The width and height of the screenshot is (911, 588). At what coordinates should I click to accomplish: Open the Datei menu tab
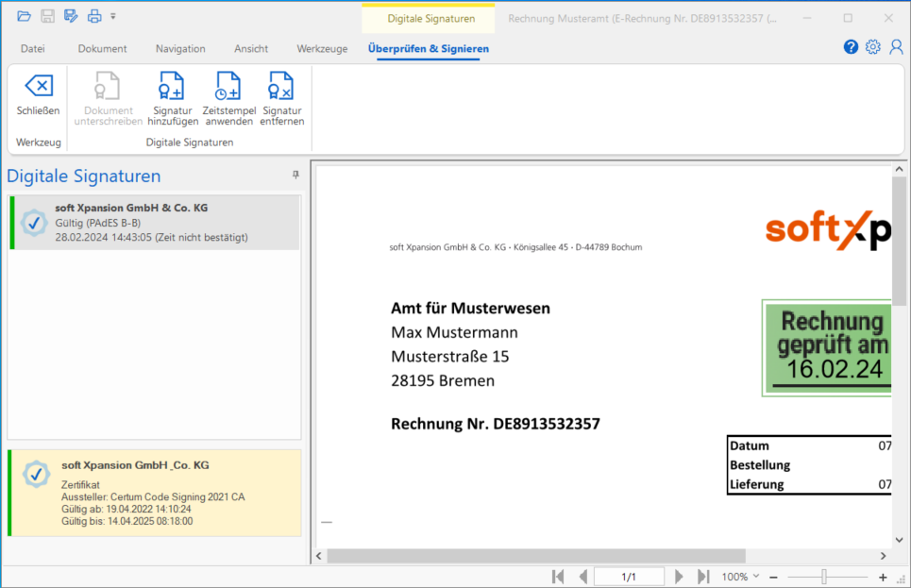[x=33, y=49]
